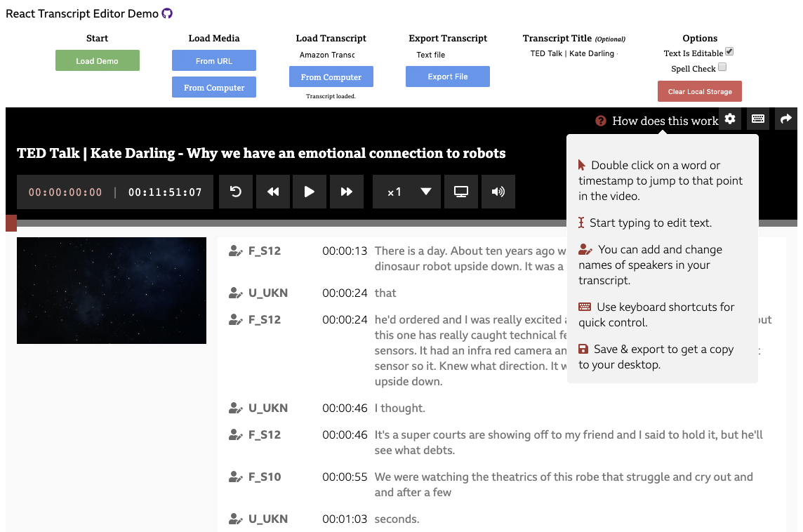Image resolution: width=803 pixels, height=532 pixels.
Task: Click the word "that" in the transcript
Action: click(x=385, y=293)
